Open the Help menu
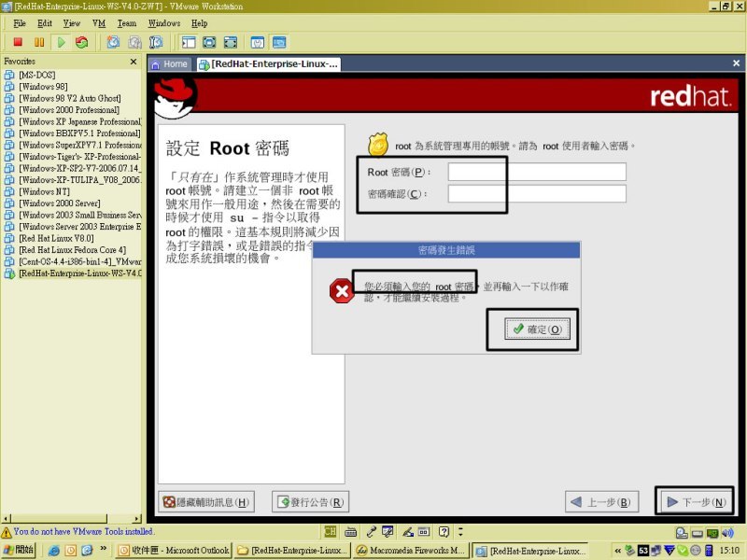 click(199, 22)
